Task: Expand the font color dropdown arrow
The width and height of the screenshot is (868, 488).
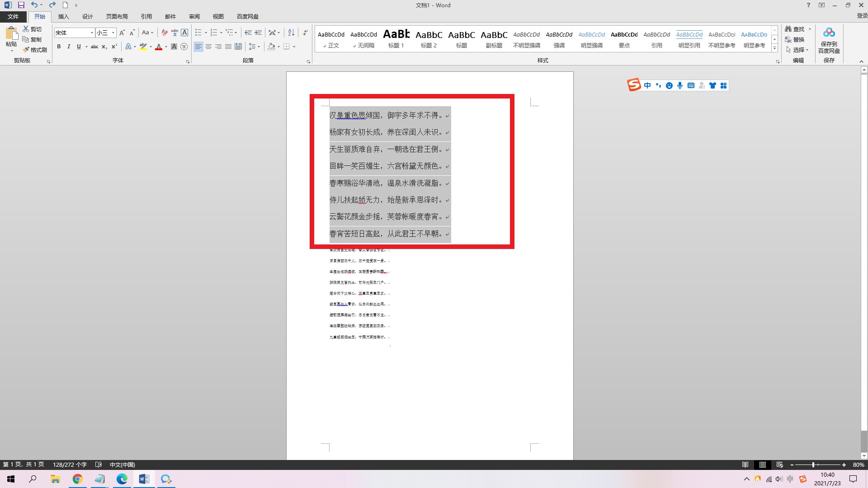Action: (x=166, y=47)
